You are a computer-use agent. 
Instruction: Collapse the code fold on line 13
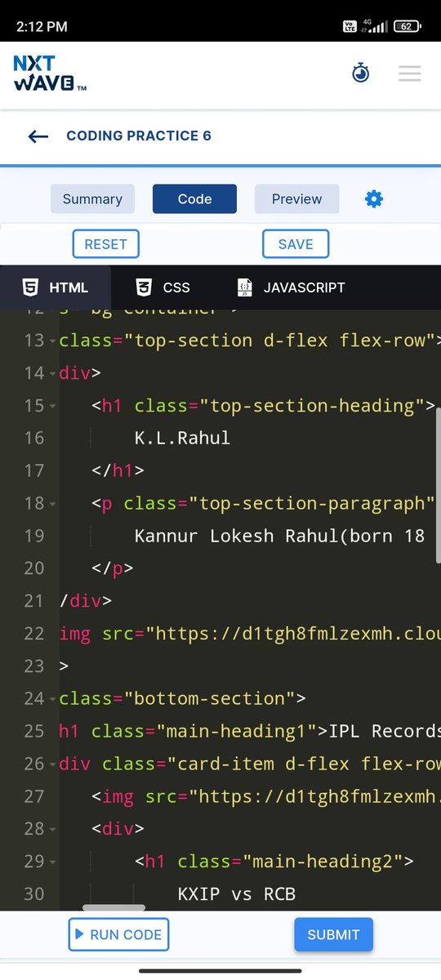tap(53, 341)
